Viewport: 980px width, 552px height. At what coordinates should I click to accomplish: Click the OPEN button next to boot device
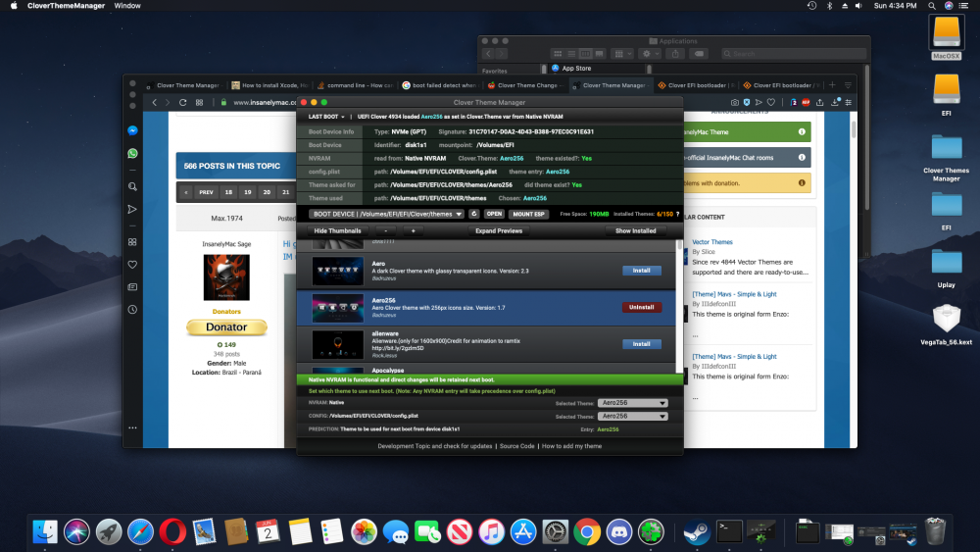click(x=494, y=214)
